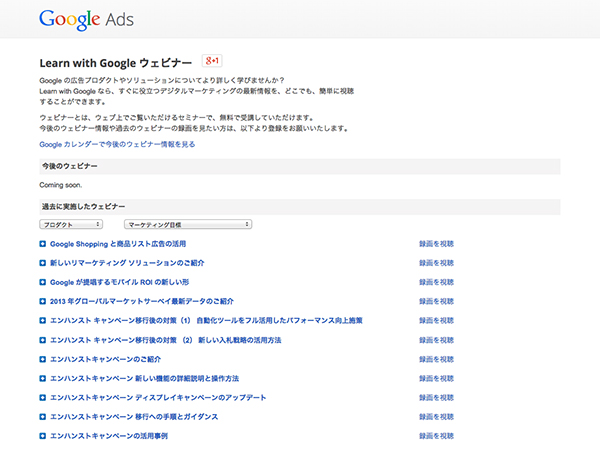Expand plus icon beside 新しいリマーケティング webinar
The image size is (600, 450).
42,263
